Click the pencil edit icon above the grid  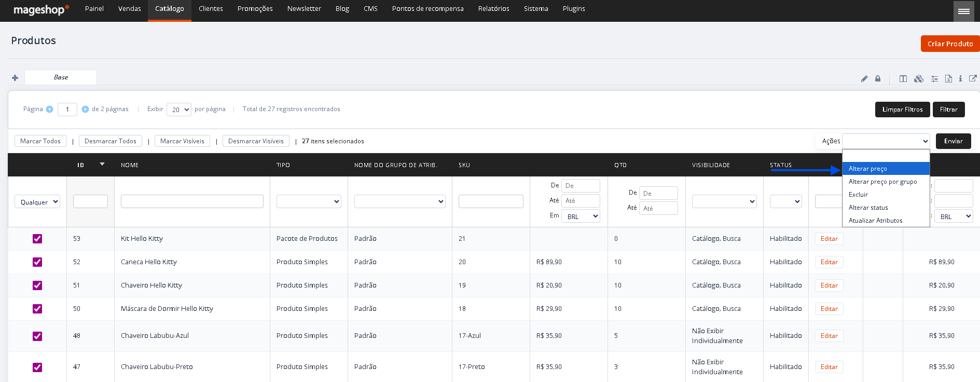coord(864,79)
